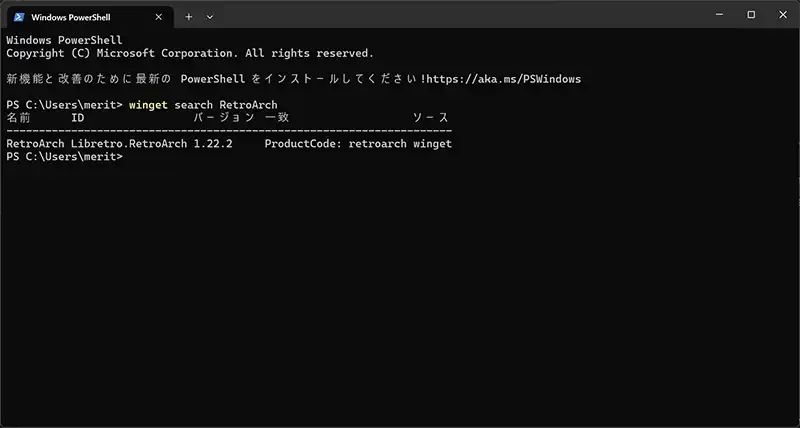
Task: Click the version number 1.22.2
Action: pyautogui.click(x=212, y=144)
